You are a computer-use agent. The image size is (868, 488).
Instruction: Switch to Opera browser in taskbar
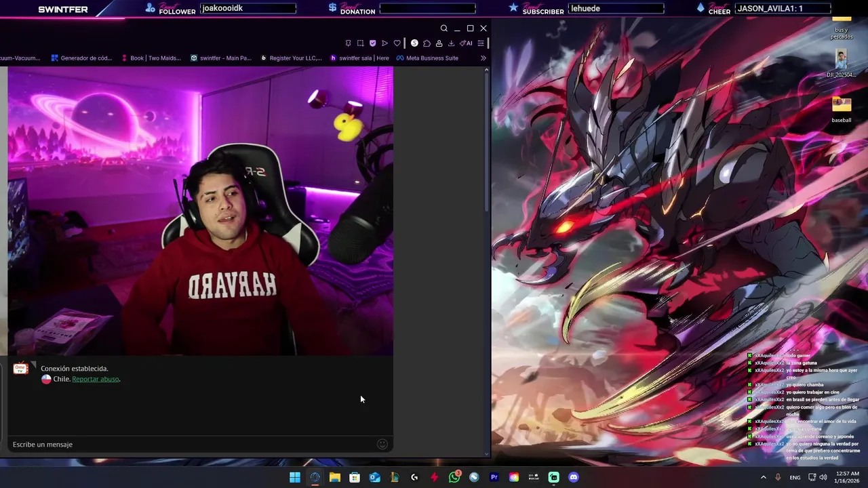[x=315, y=477]
